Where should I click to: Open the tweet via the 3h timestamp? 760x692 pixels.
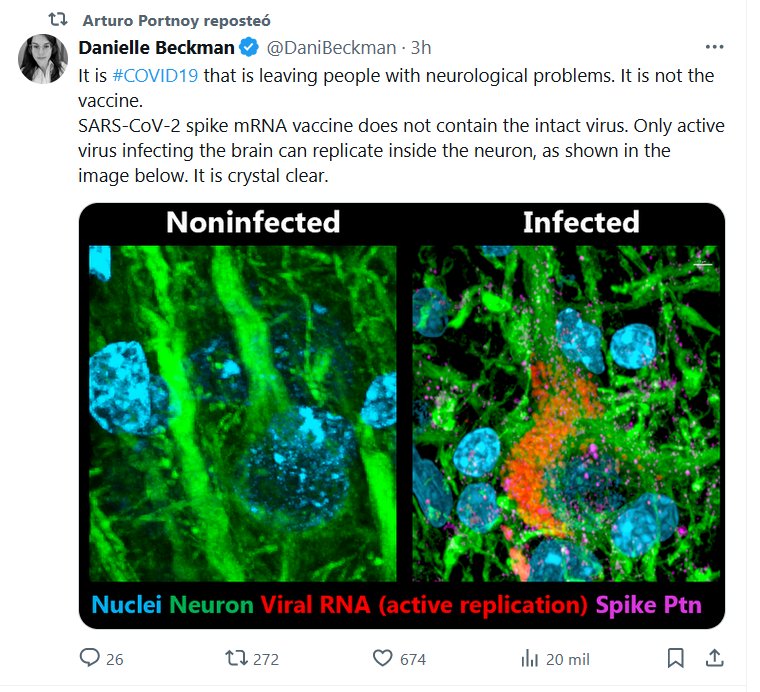coord(421,47)
